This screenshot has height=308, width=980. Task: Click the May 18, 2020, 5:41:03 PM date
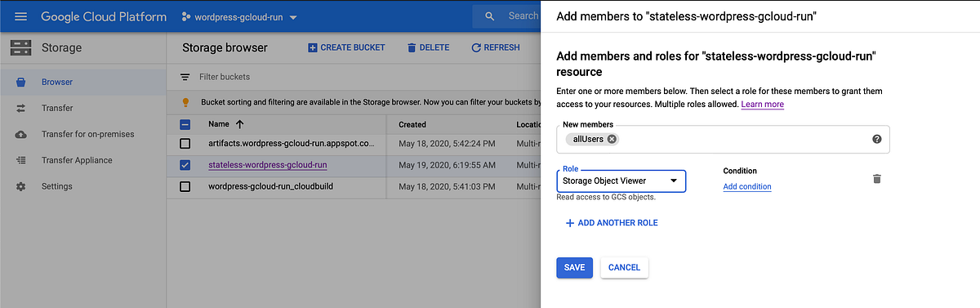pyautogui.click(x=447, y=186)
